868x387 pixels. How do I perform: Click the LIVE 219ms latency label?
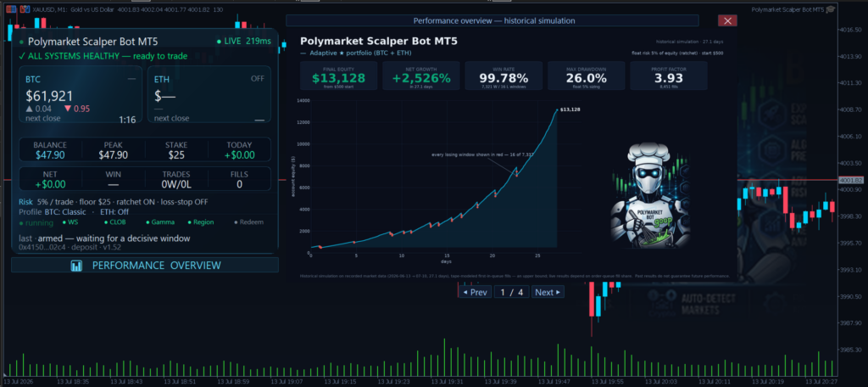(x=243, y=41)
